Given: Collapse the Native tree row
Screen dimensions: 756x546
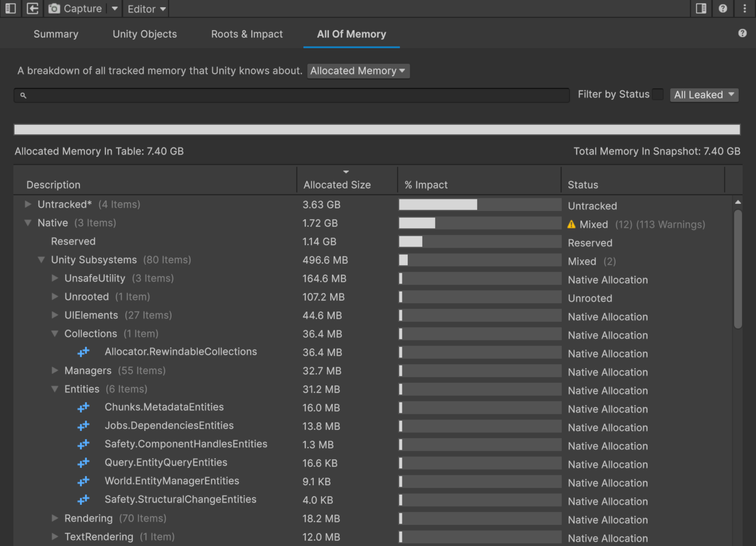Looking at the screenshot, I should point(28,223).
